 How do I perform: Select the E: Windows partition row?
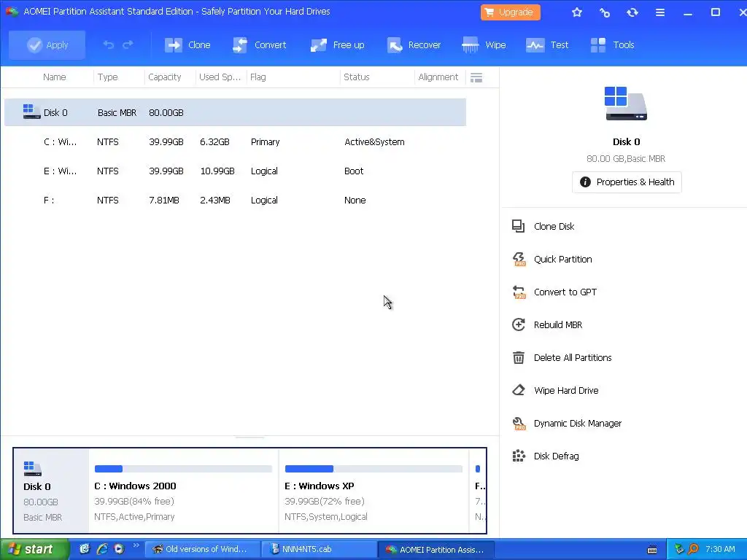pos(235,171)
